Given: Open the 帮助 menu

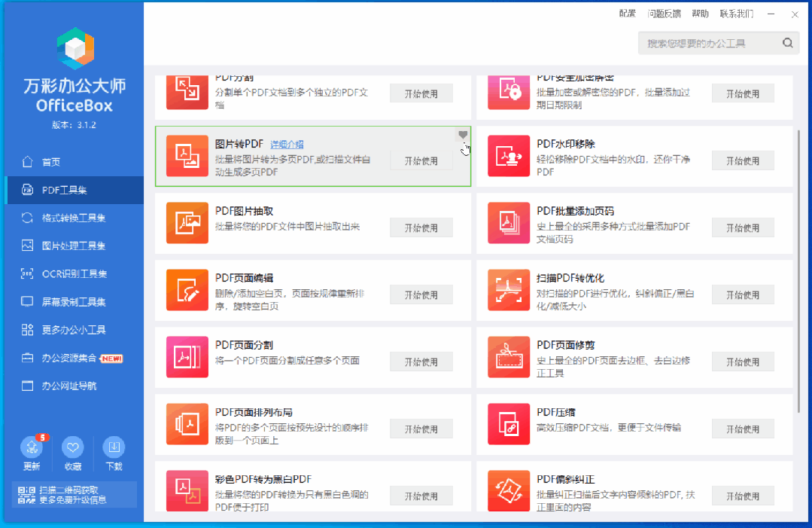Looking at the screenshot, I should (x=700, y=14).
